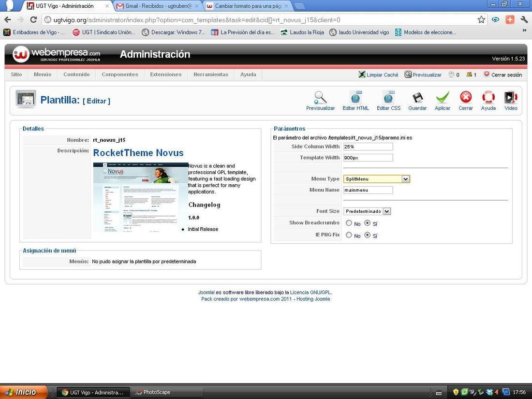532x399 pixels.
Task: Open bookmark Descargar: Windows 7
Action: [x=174, y=32]
